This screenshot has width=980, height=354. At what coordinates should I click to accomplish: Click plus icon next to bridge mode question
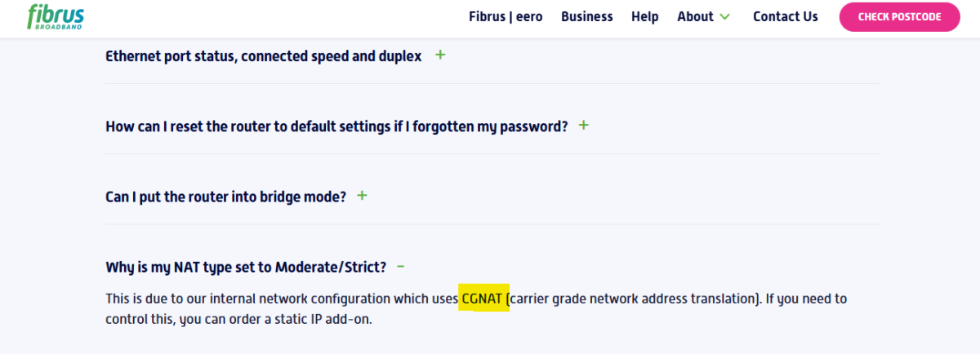tap(362, 196)
